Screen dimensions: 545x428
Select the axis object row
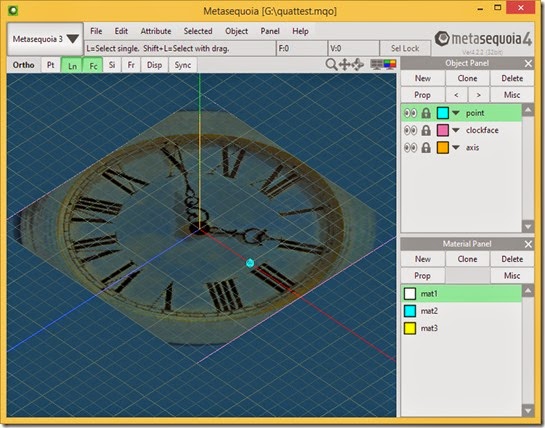pos(462,148)
